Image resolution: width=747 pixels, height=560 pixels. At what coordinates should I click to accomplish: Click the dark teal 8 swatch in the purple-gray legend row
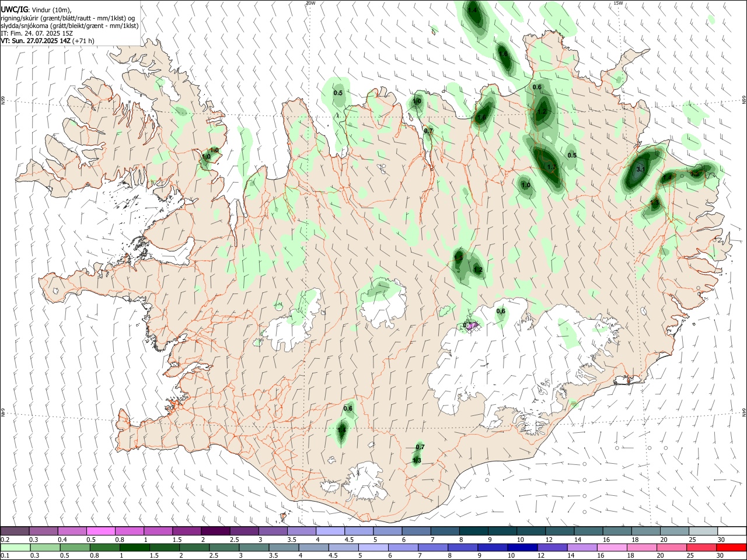[x=474, y=531]
